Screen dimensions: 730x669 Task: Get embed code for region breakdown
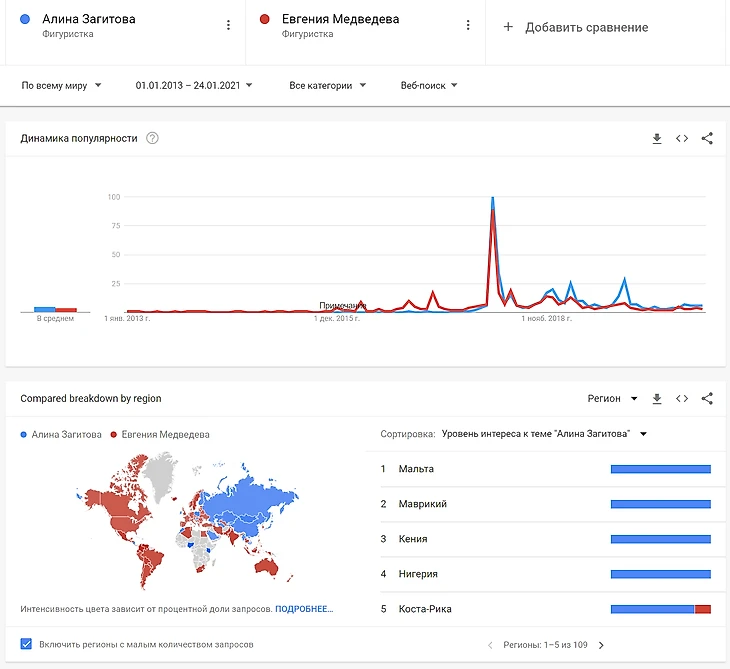(682, 399)
